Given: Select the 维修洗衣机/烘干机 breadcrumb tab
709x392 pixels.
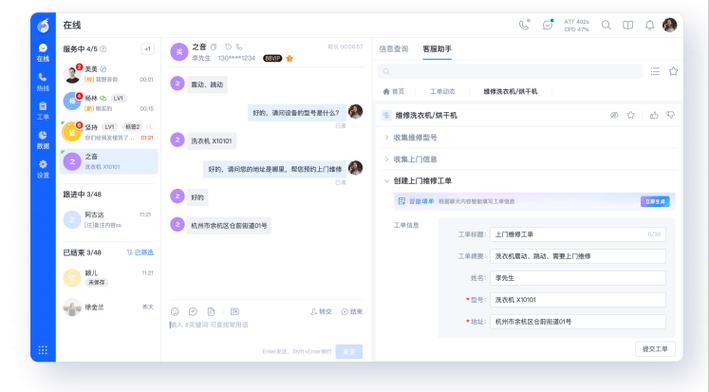Looking at the screenshot, I should [x=510, y=91].
